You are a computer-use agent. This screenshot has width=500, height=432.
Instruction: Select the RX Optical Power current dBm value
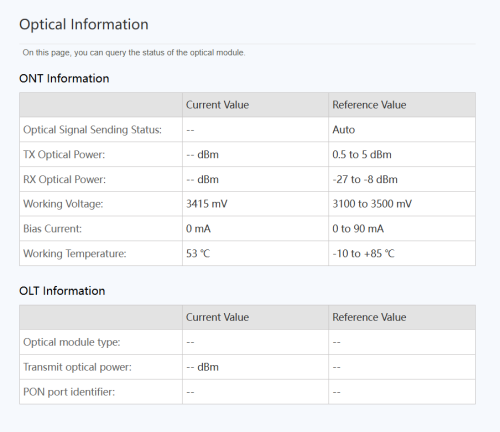[202, 179]
